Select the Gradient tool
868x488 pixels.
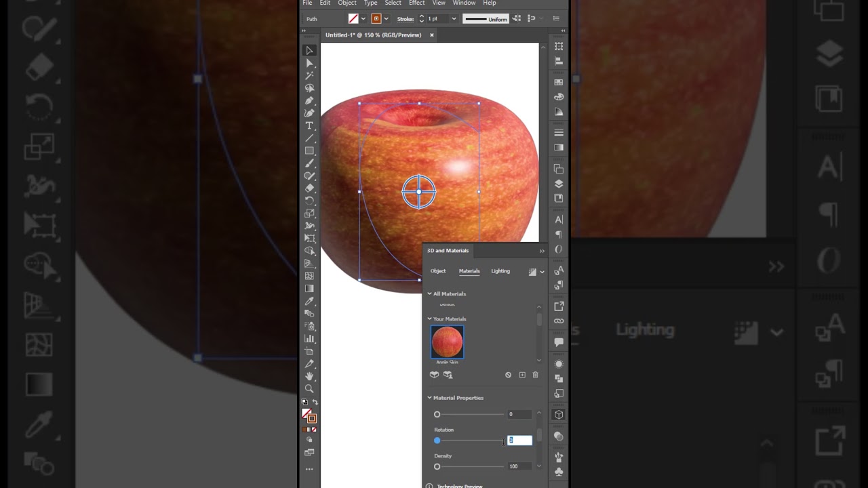pos(309,289)
